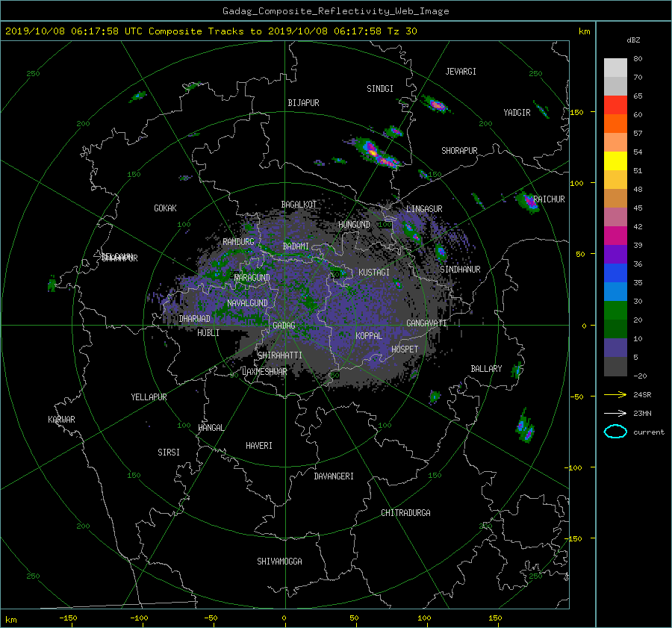Click the RAICHUR city label
Viewport: 672px width, 628px height.
pos(549,199)
